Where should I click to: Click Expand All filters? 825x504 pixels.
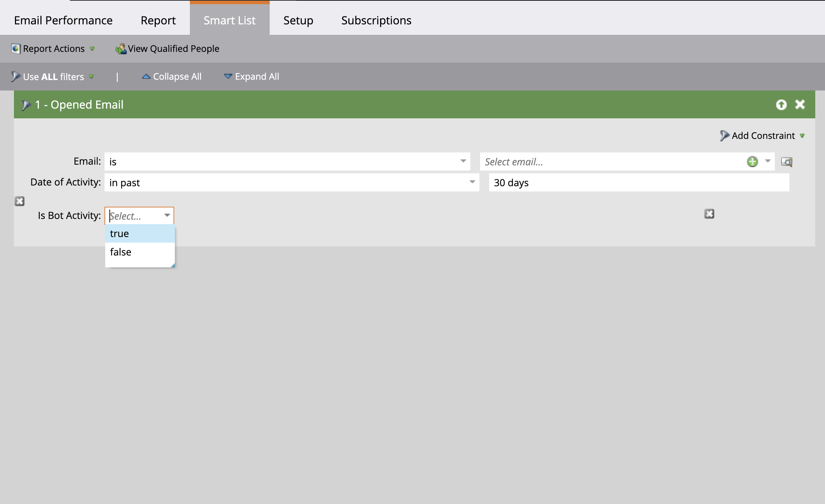251,77
